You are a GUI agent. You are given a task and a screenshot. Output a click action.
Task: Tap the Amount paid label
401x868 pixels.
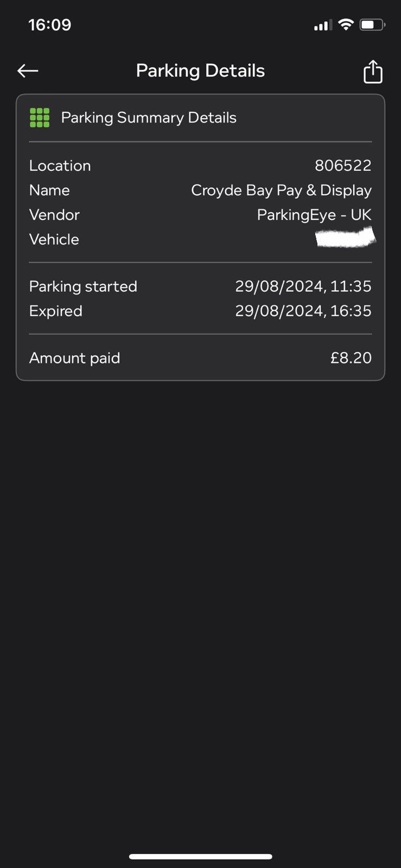pyautogui.click(x=75, y=358)
